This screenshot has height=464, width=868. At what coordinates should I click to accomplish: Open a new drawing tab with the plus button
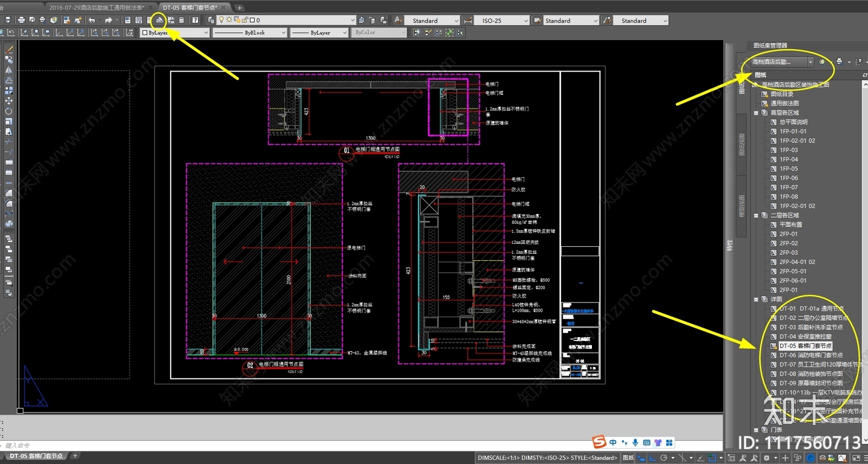click(x=239, y=8)
